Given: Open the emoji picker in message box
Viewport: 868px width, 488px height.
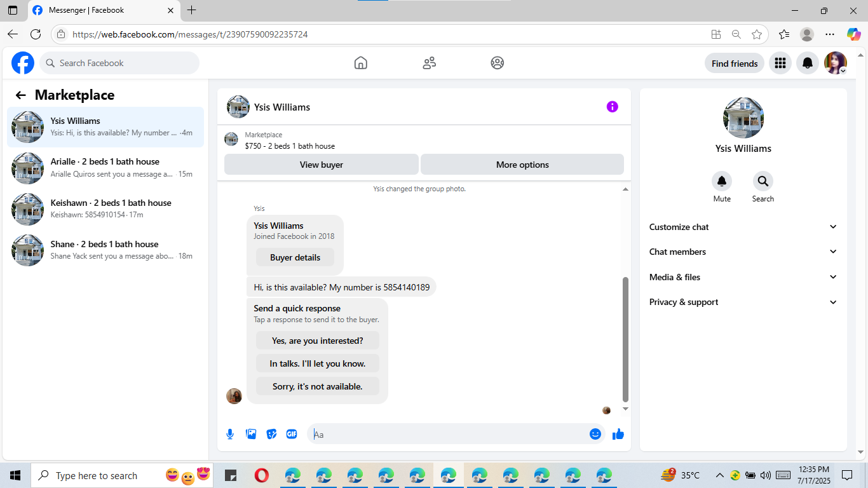Looking at the screenshot, I should coord(595,434).
